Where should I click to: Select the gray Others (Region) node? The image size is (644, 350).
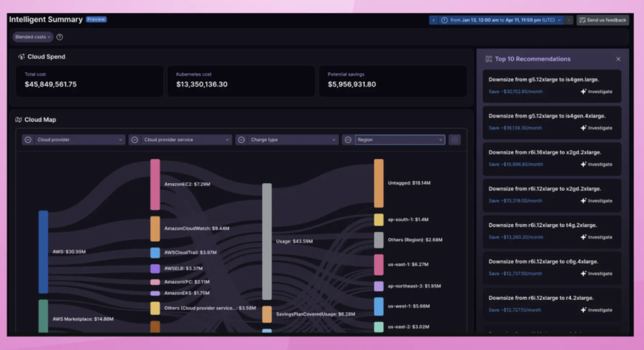pyautogui.click(x=379, y=240)
